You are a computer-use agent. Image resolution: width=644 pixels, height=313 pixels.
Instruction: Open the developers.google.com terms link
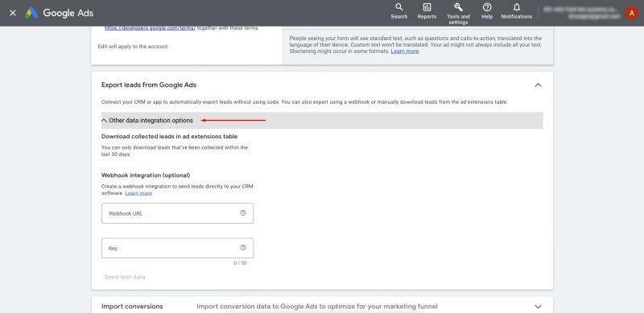(150, 28)
